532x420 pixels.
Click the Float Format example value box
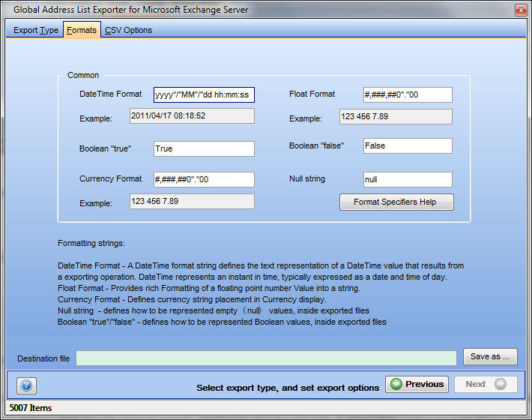(x=396, y=116)
